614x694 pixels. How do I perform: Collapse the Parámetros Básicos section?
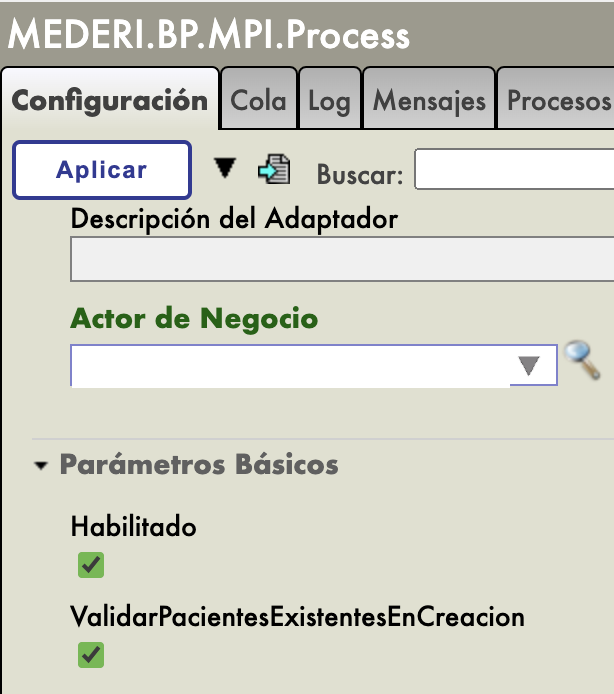point(41,466)
